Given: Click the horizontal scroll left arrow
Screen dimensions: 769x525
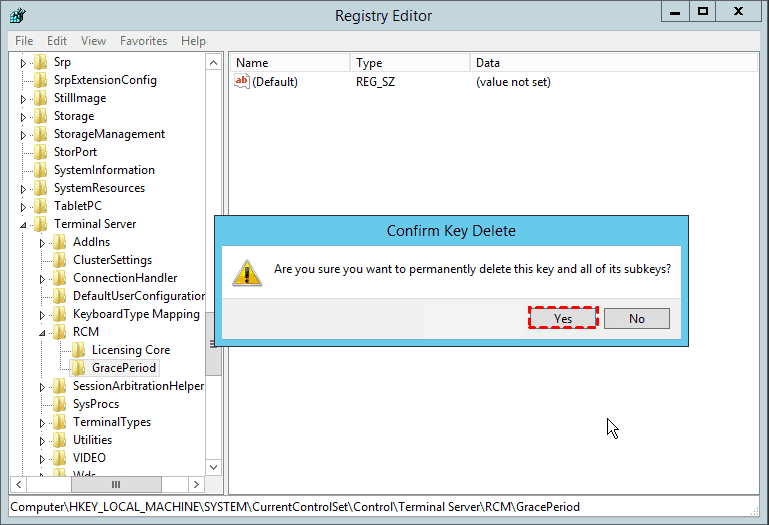Looking at the screenshot, I should (18, 485).
